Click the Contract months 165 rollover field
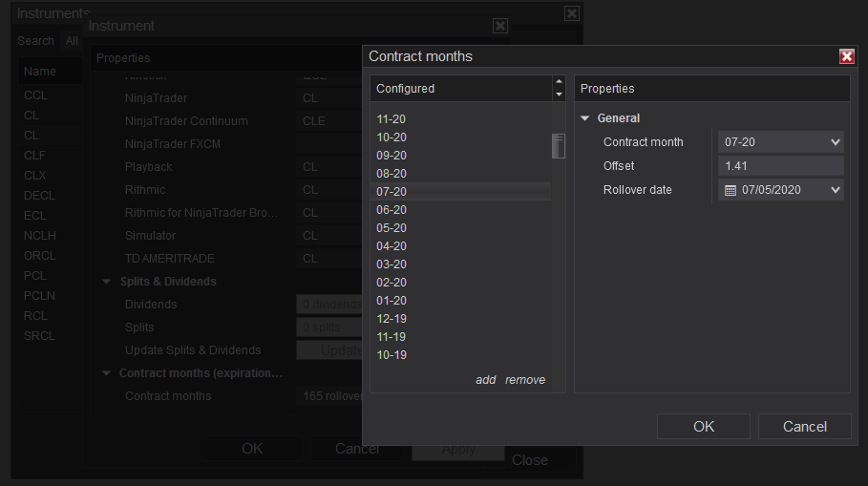This screenshot has height=486, width=868. [328, 396]
